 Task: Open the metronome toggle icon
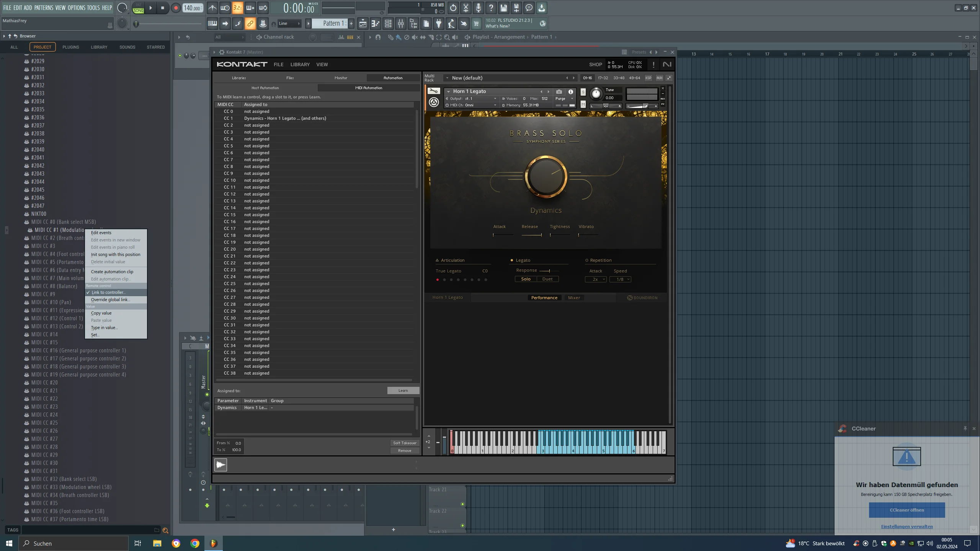(x=212, y=8)
